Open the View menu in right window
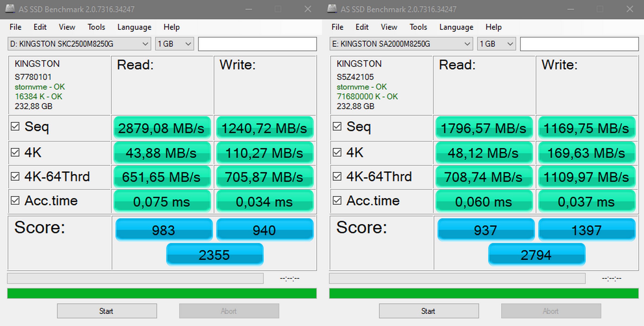The height and width of the screenshot is (326, 644). [389, 27]
